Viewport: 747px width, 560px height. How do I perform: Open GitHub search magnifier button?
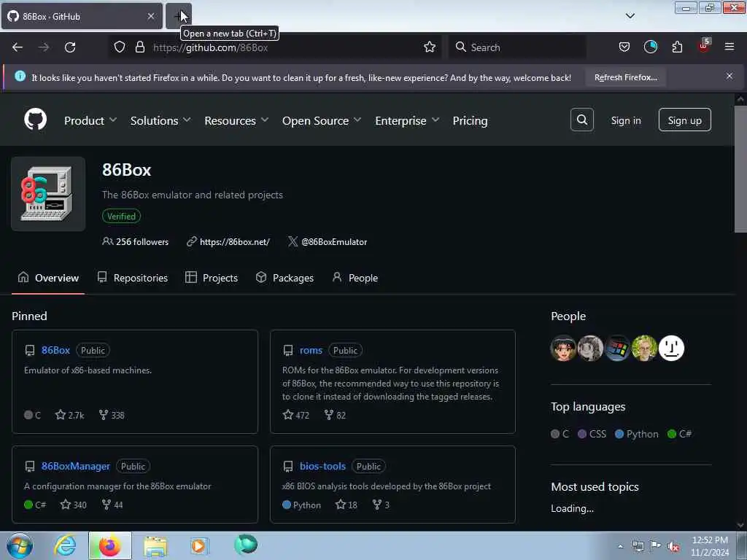(581, 120)
